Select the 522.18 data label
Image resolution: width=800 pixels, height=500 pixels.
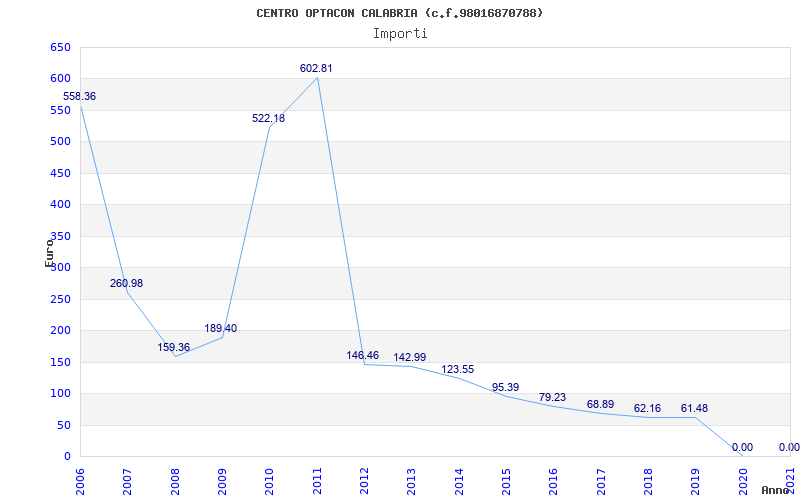[268, 118]
